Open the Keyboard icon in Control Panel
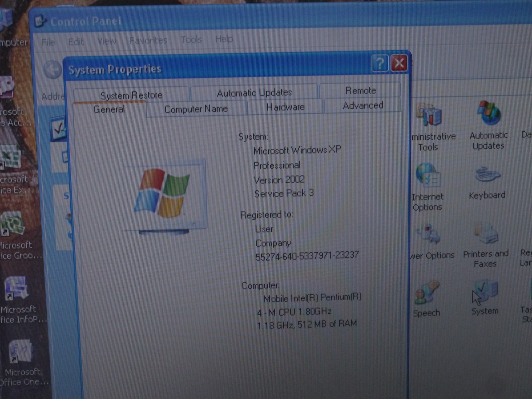The image size is (532, 399). [487, 175]
